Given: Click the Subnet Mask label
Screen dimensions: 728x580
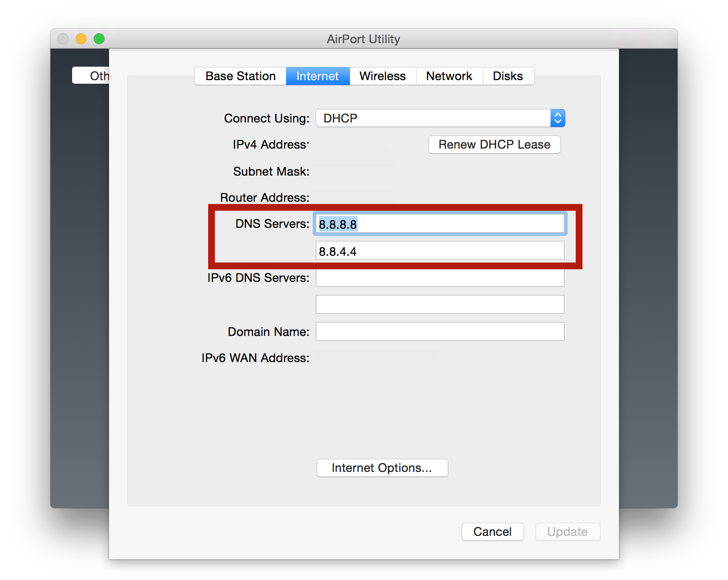Looking at the screenshot, I should pyautogui.click(x=271, y=172).
